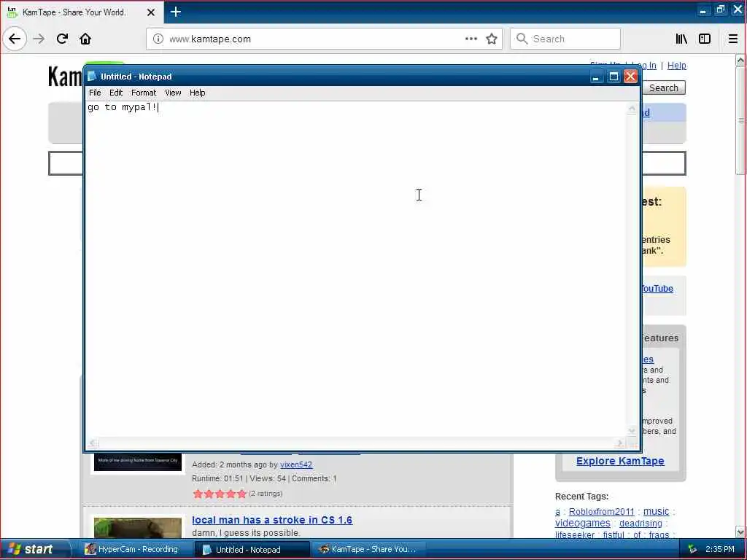Click the system tray icon near clock

pyautogui.click(x=692, y=549)
